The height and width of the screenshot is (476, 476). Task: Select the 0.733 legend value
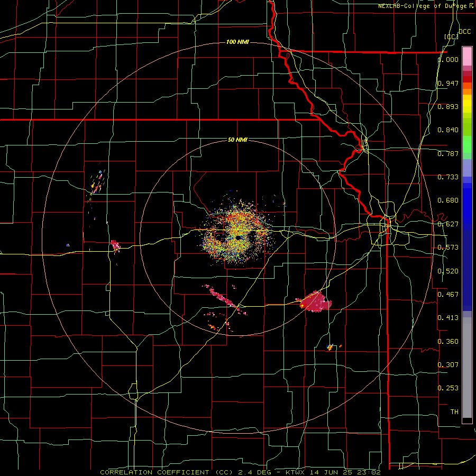(448, 177)
